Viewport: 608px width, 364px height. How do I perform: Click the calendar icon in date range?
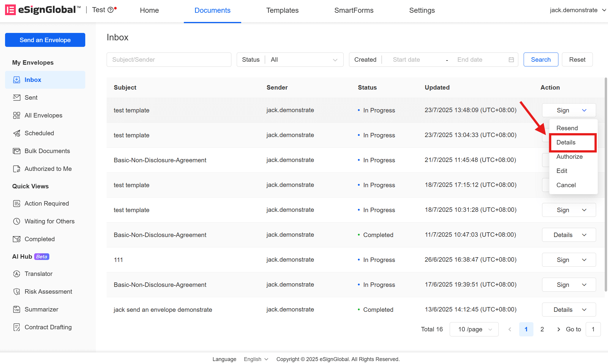coord(511,60)
